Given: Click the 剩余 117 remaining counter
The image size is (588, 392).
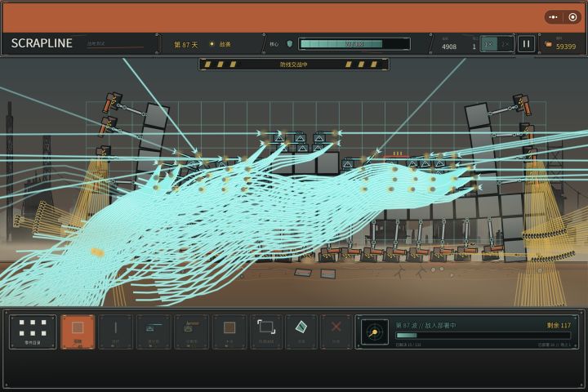Looking at the screenshot, I should (x=559, y=325).
